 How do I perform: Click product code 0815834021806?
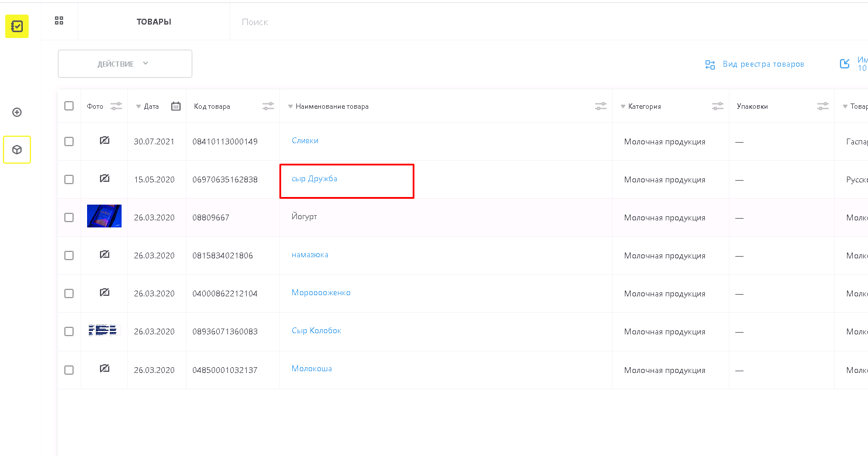[x=223, y=255]
